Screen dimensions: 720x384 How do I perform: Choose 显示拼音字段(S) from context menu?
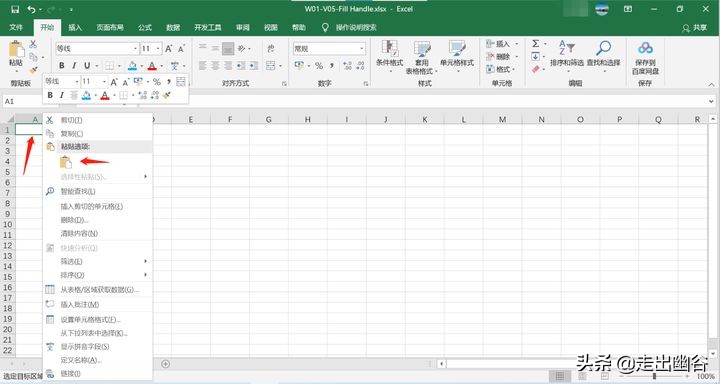(x=98, y=346)
